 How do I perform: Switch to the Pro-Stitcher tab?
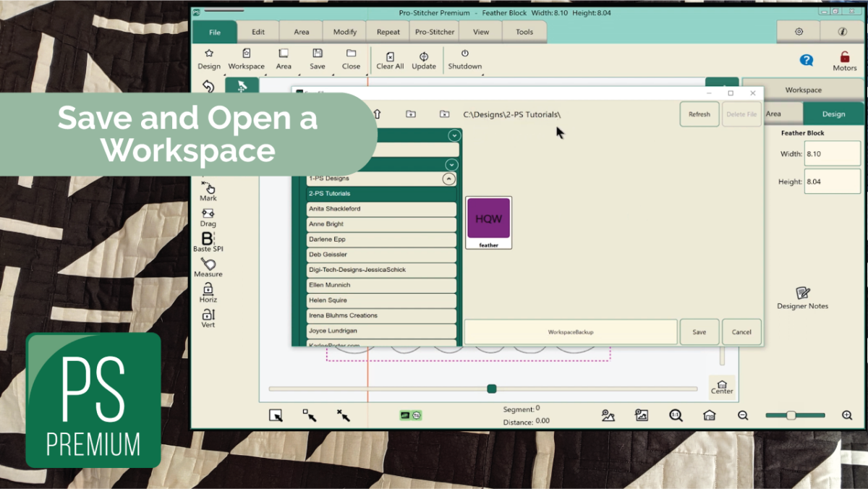(434, 32)
